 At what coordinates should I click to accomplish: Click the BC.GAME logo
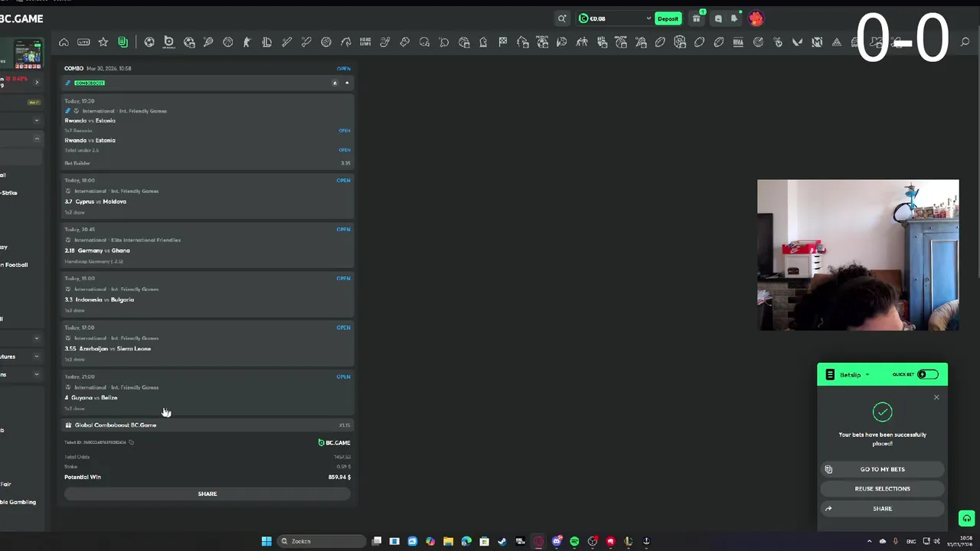click(21, 18)
